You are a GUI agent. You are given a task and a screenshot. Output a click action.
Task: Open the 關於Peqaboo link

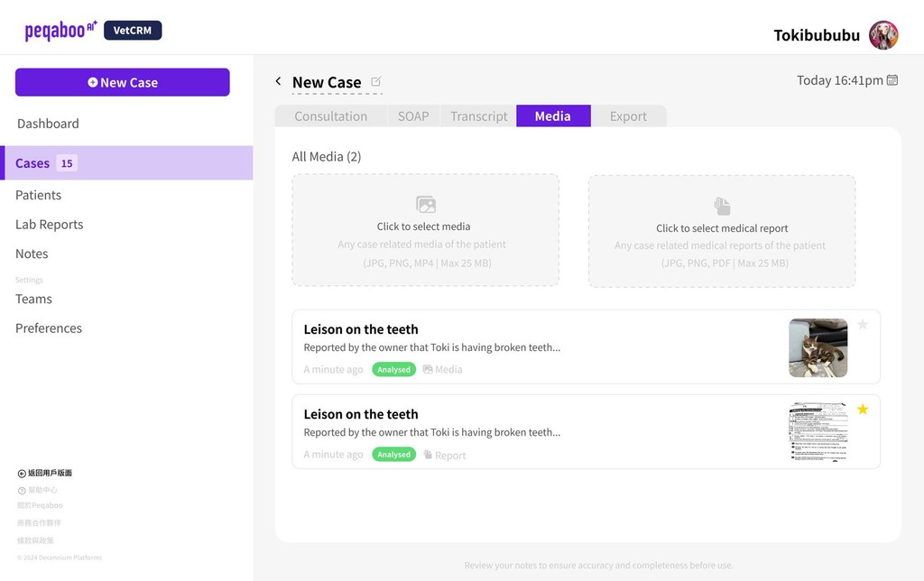(x=40, y=505)
